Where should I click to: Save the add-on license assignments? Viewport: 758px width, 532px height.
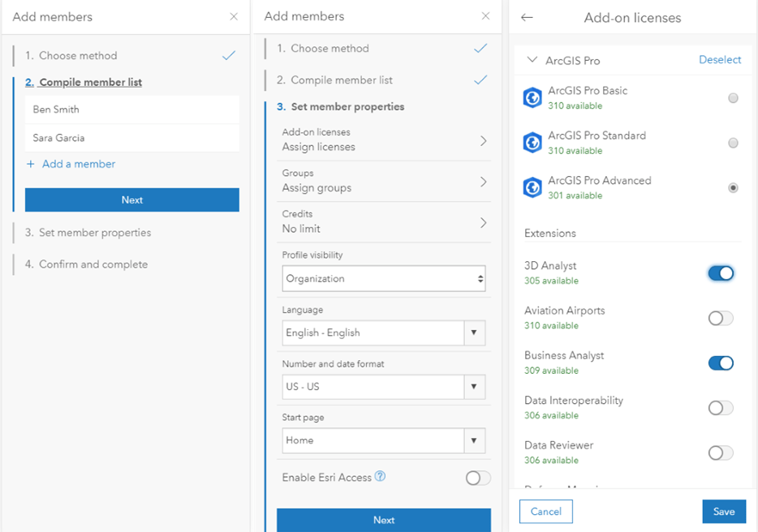723,511
